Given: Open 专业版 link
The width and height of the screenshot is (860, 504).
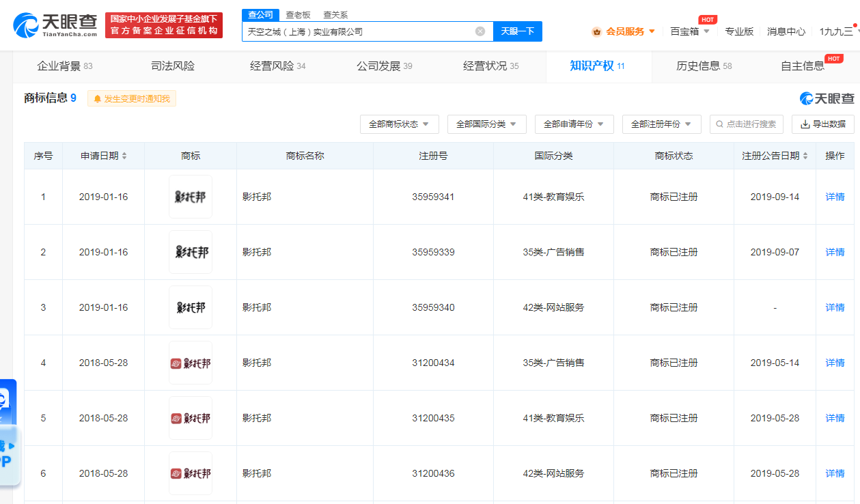Looking at the screenshot, I should point(739,31).
